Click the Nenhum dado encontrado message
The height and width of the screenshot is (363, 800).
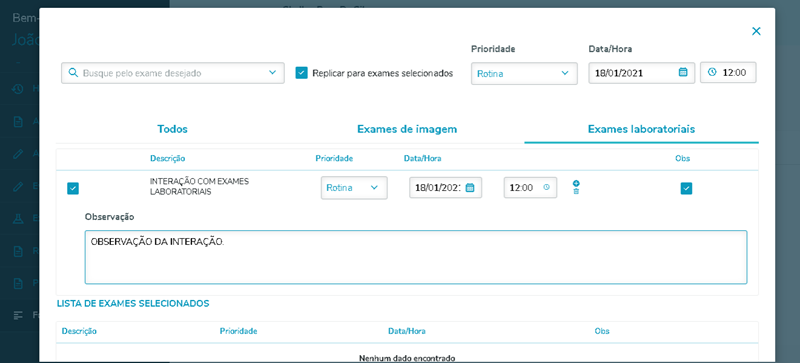click(407, 358)
